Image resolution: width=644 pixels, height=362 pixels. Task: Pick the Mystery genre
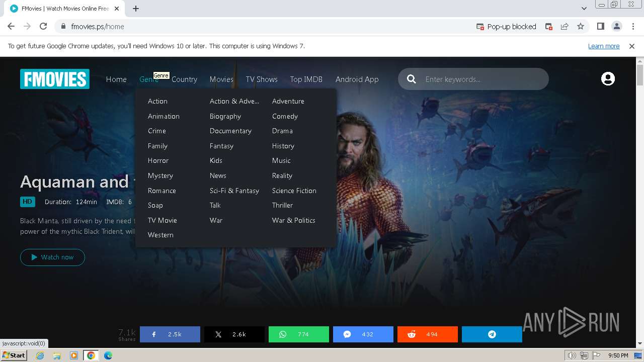[x=160, y=175]
